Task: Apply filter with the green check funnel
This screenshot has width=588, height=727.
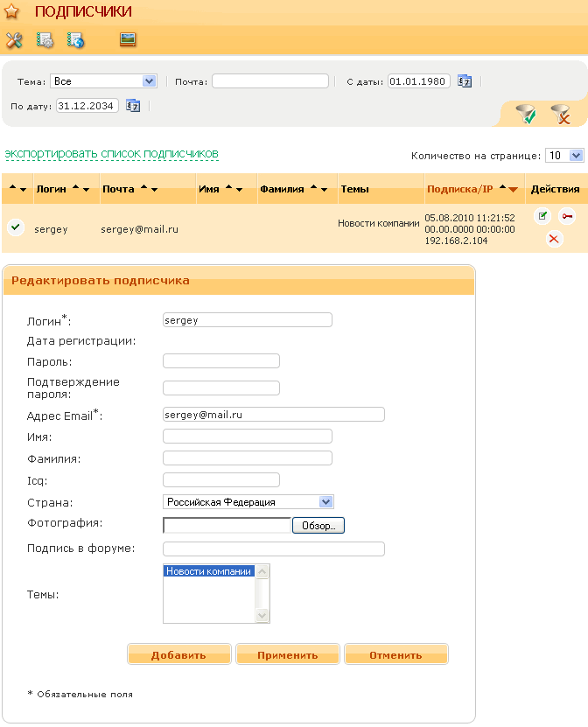Action: click(x=525, y=114)
